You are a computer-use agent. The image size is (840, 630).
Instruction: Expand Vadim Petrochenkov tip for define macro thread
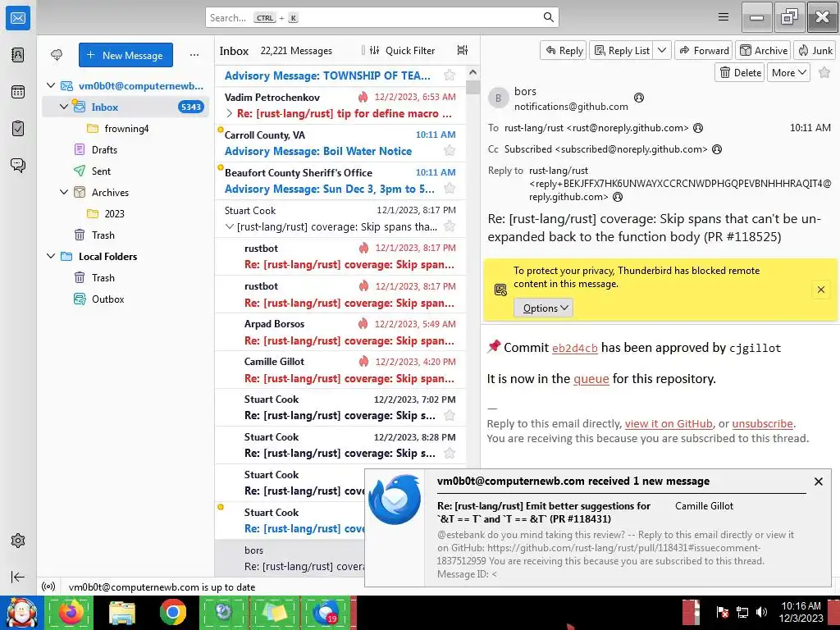pos(230,113)
